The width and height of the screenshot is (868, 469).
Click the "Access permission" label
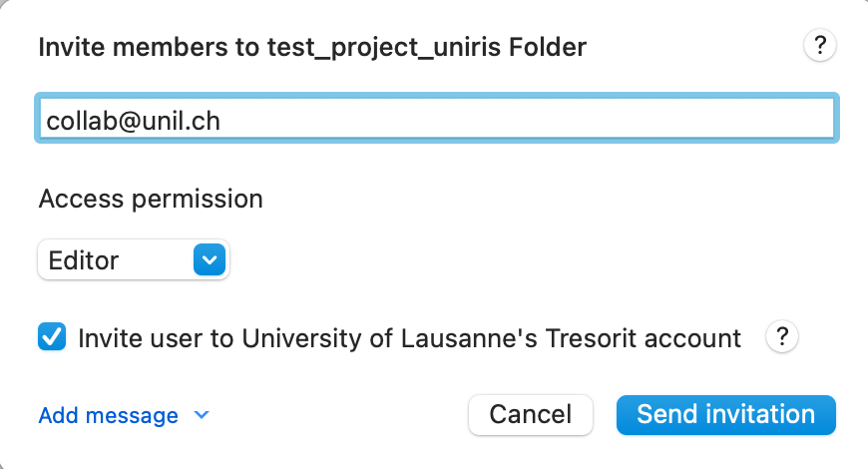click(151, 199)
